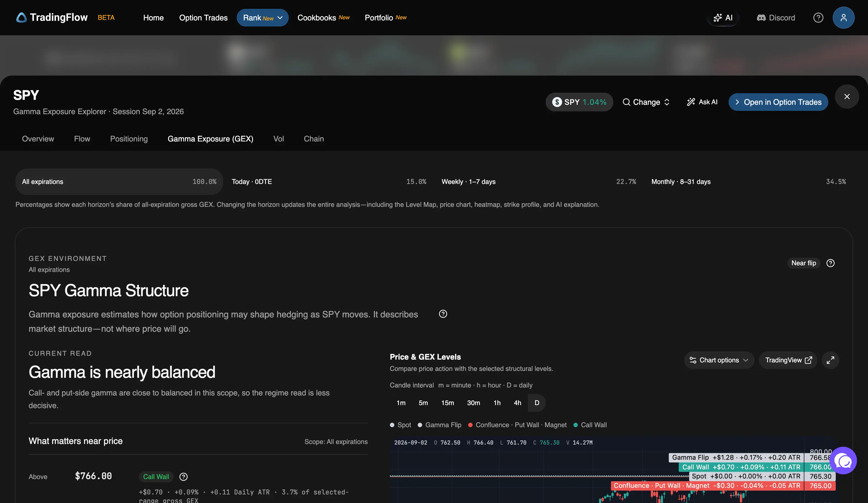Image resolution: width=868 pixels, height=503 pixels.
Task: Select the Monthly · 8–31 days horizon
Action: (748, 182)
